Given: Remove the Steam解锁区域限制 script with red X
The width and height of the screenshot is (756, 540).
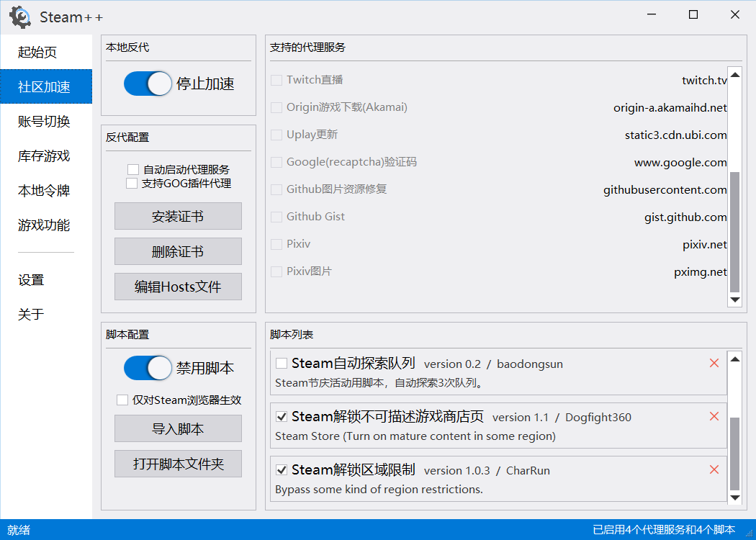Looking at the screenshot, I should 714,469.
